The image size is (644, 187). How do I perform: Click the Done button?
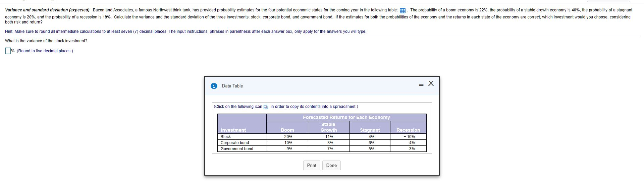click(x=331, y=165)
